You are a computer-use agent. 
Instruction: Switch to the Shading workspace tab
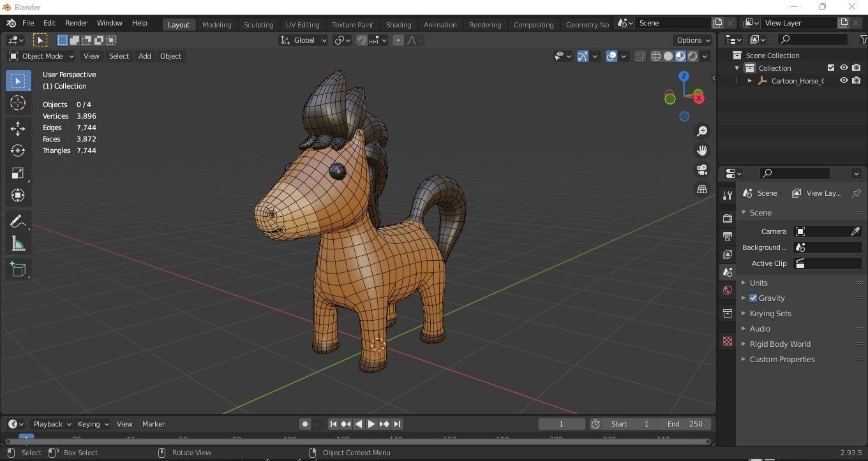[398, 24]
